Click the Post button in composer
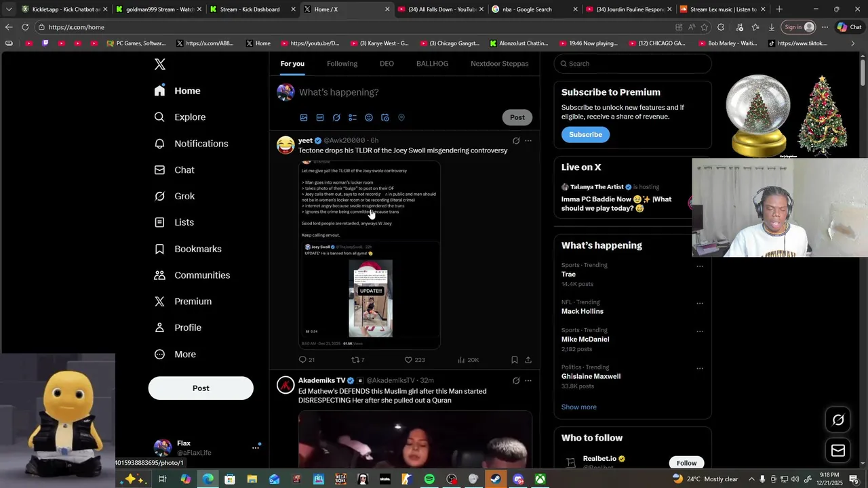Image resolution: width=868 pixels, height=488 pixels. (517, 117)
